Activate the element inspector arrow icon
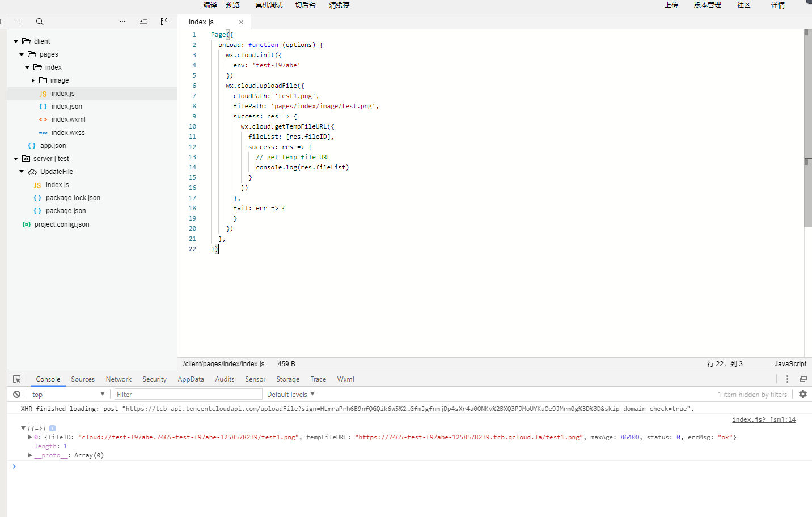The image size is (812, 517). [x=17, y=379]
